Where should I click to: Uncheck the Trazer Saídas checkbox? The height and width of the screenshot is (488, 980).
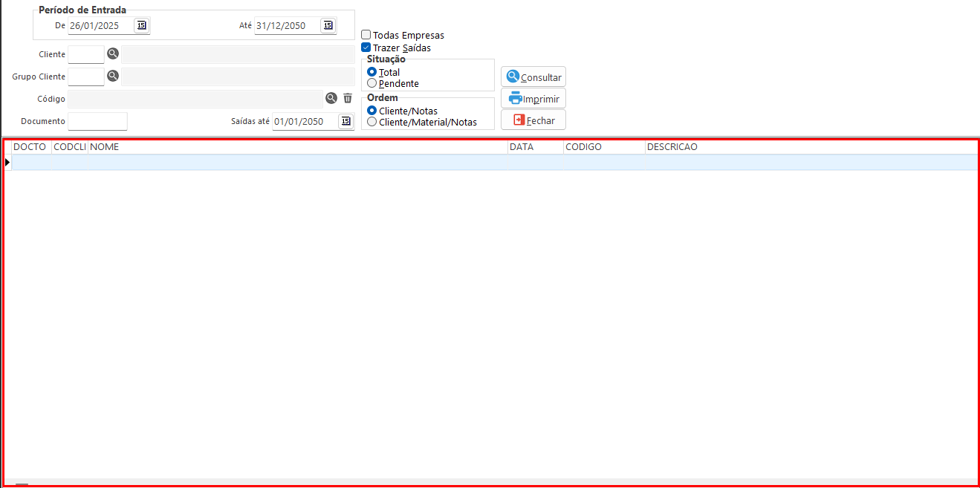[x=366, y=48]
